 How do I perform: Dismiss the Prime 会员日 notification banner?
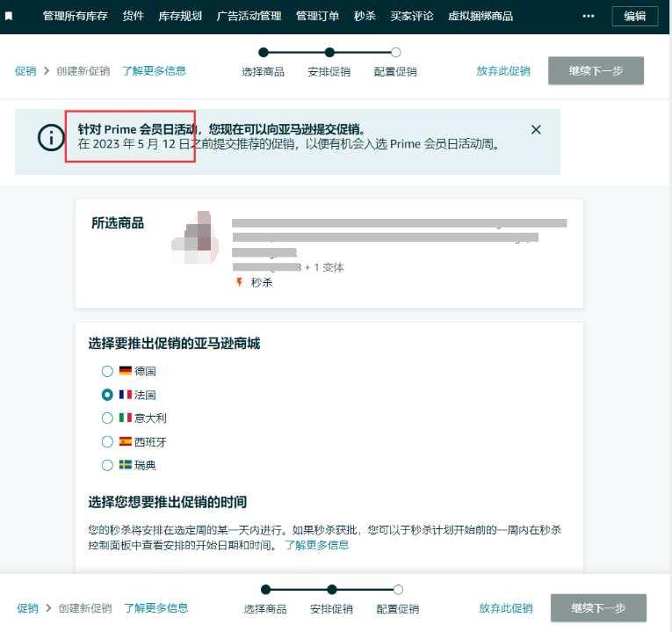pos(536,129)
